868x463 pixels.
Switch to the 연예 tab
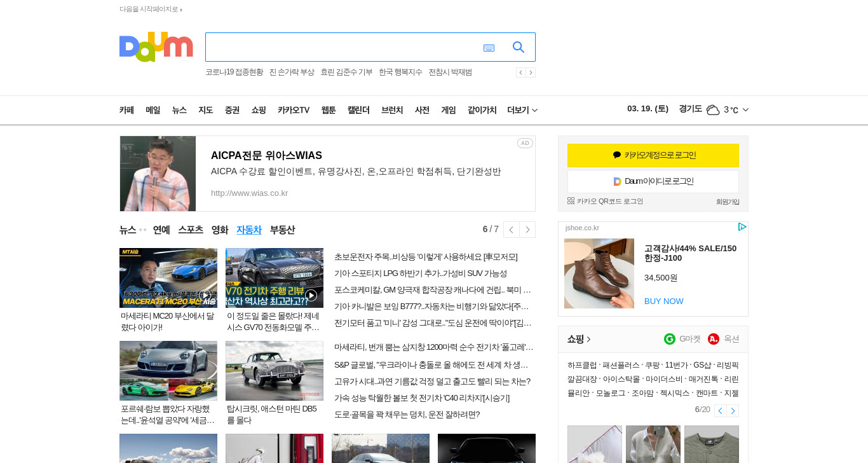coord(161,230)
